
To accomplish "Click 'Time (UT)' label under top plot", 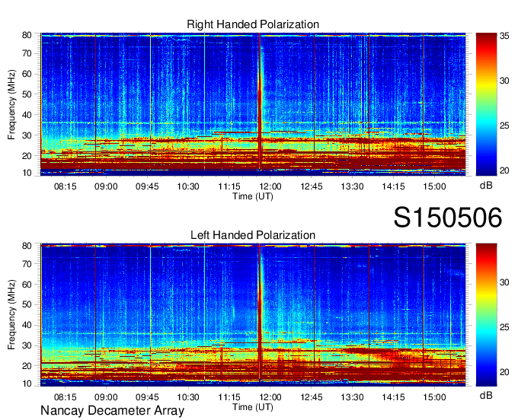I will coord(253,196).
